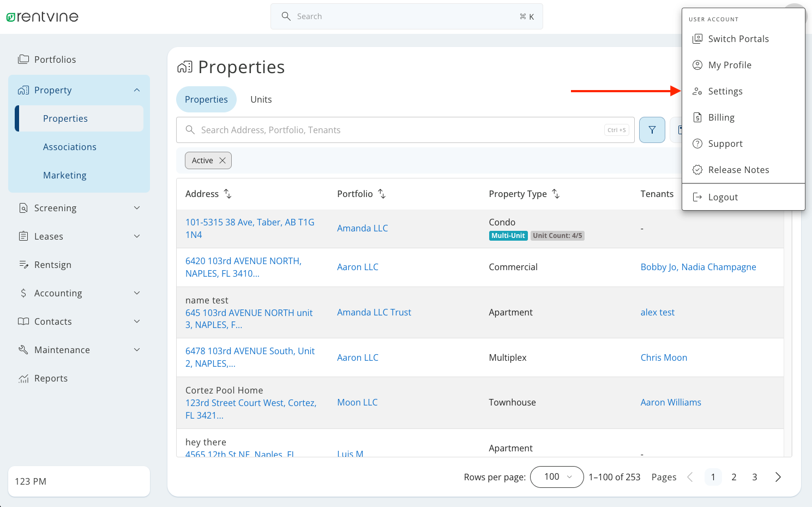Expand the Leases sidebar section
Image resolution: width=812 pixels, height=507 pixels.
(x=136, y=236)
